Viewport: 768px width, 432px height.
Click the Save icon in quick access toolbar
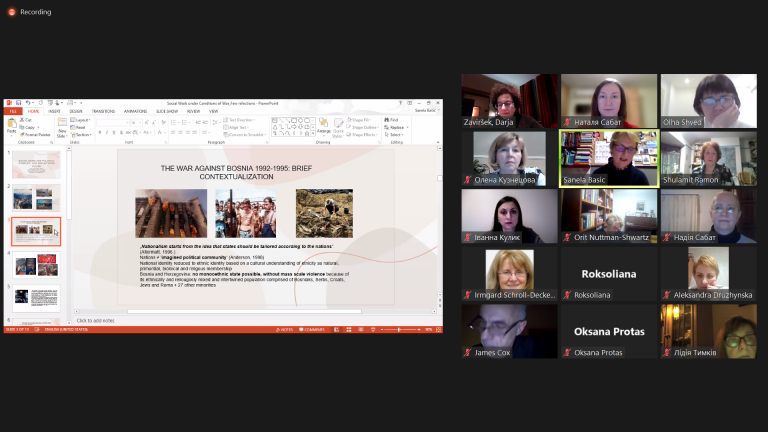(x=19, y=103)
